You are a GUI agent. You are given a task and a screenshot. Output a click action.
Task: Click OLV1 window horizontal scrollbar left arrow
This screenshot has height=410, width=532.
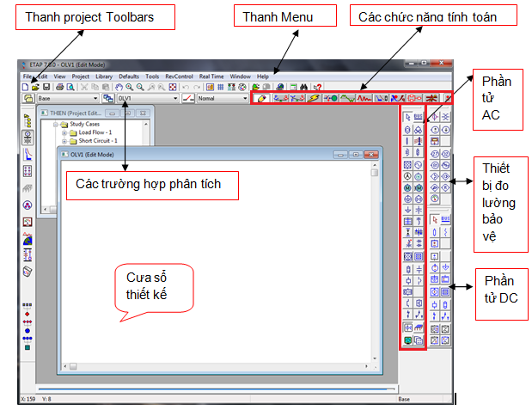point(65,366)
